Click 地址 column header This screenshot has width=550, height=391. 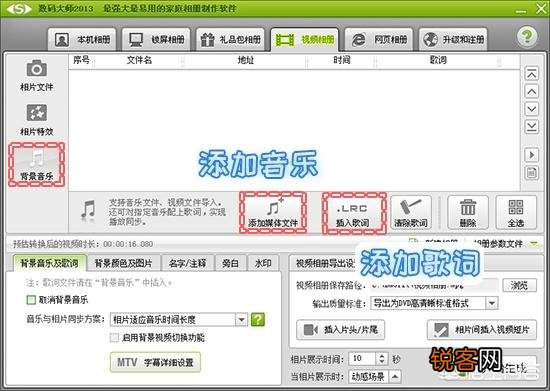tap(245, 60)
